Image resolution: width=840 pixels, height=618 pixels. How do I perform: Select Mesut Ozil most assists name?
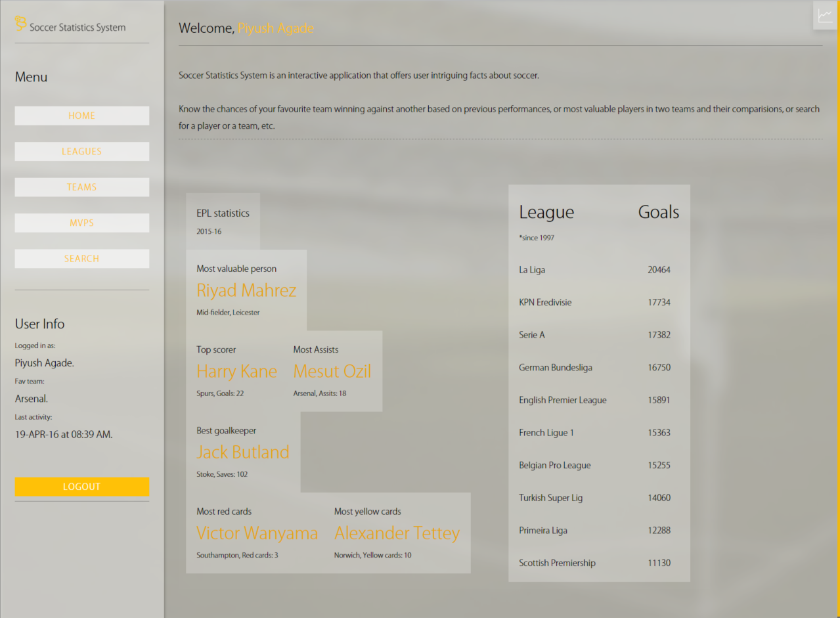coord(332,371)
